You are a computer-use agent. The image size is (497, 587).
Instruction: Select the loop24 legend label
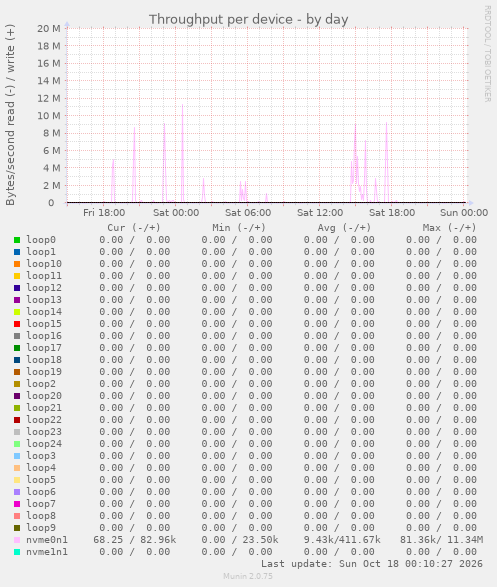pyautogui.click(x=44, y=444)
